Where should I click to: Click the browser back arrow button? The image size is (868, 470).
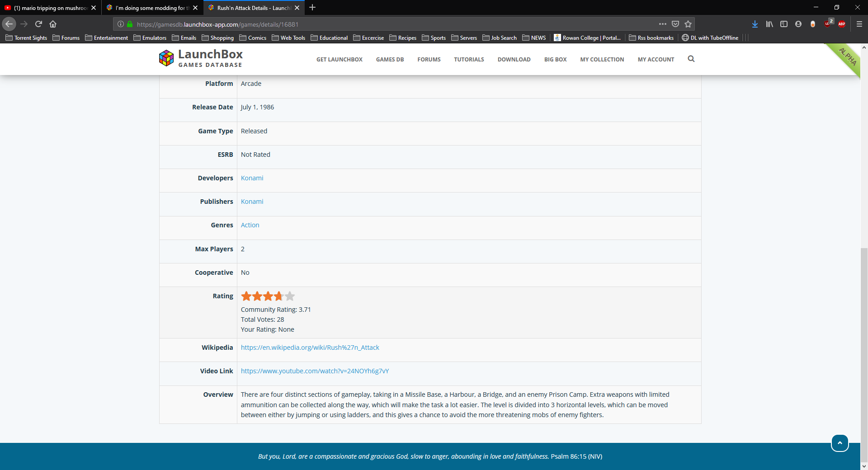tap(9, 24)
